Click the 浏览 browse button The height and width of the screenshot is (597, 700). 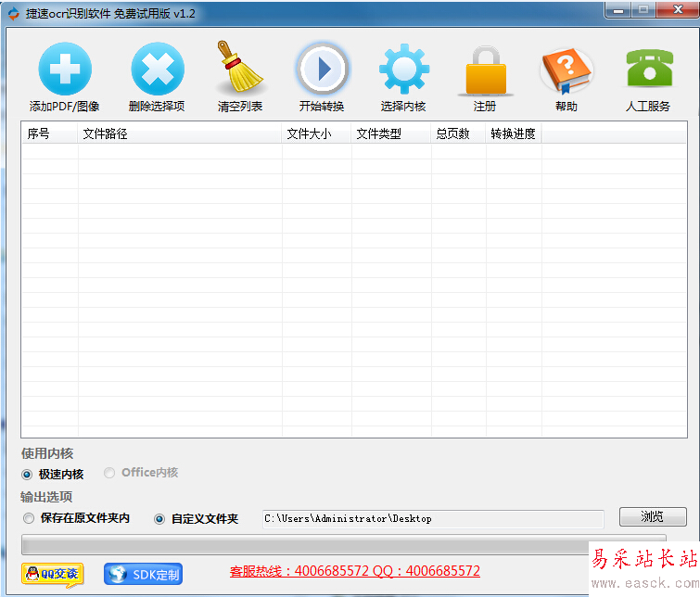point(653,516)
